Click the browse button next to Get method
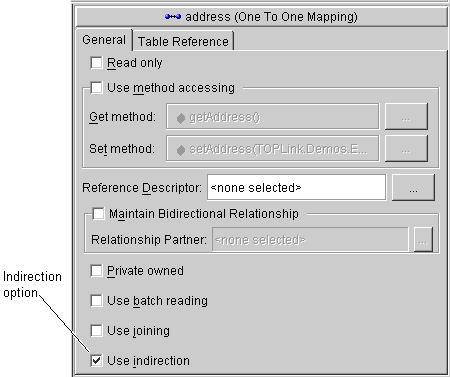 (406, 117)
